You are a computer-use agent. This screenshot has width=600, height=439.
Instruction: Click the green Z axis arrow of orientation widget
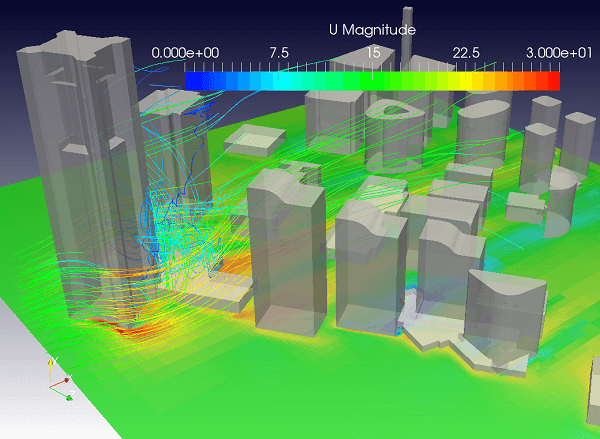click(x=67, y=398)
